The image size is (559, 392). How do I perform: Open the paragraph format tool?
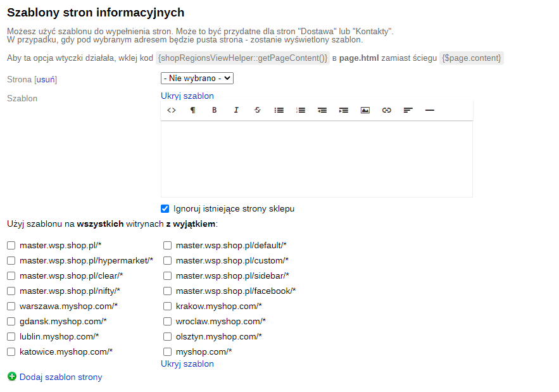[x=193, y=110]
